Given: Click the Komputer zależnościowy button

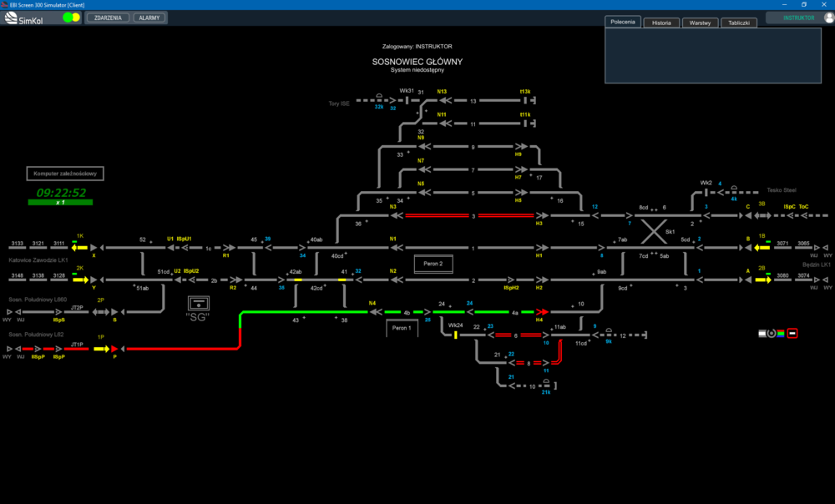Looking at the screenshot, I should coord(65,174).
